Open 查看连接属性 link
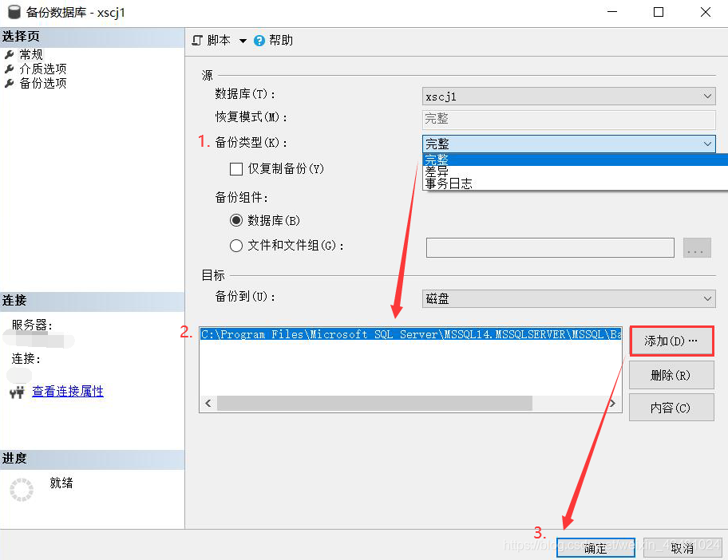 [68, 392]
